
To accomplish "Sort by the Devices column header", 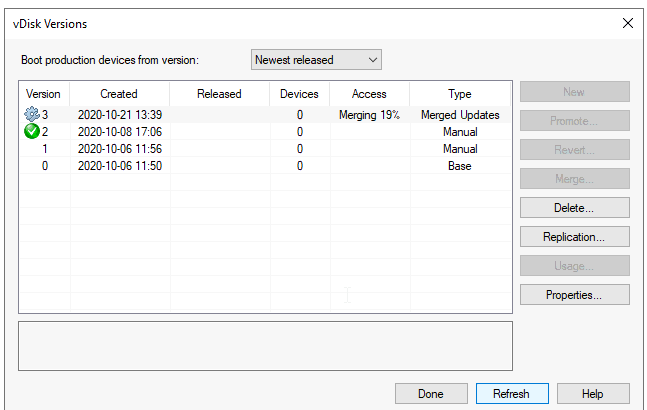I will coord(300,94).
